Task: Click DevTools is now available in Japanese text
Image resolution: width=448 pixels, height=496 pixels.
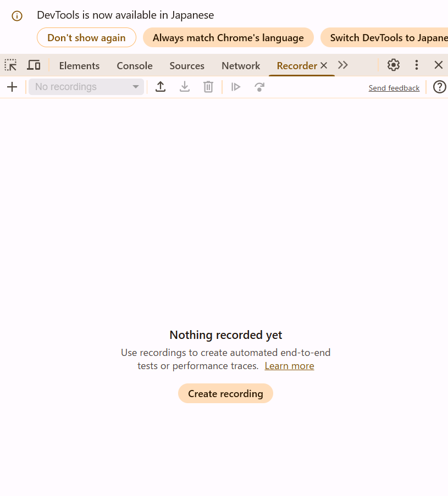Action: coord(125,15)
